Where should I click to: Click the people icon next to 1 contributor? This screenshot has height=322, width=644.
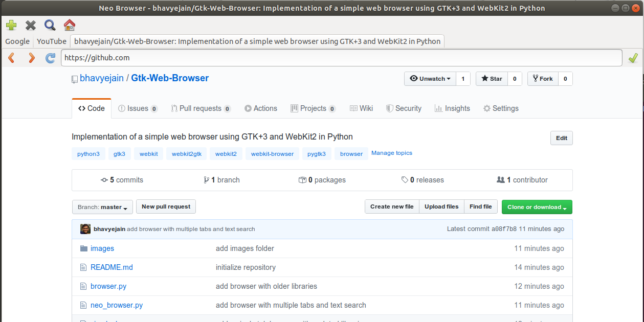click(x=501, y=180)
